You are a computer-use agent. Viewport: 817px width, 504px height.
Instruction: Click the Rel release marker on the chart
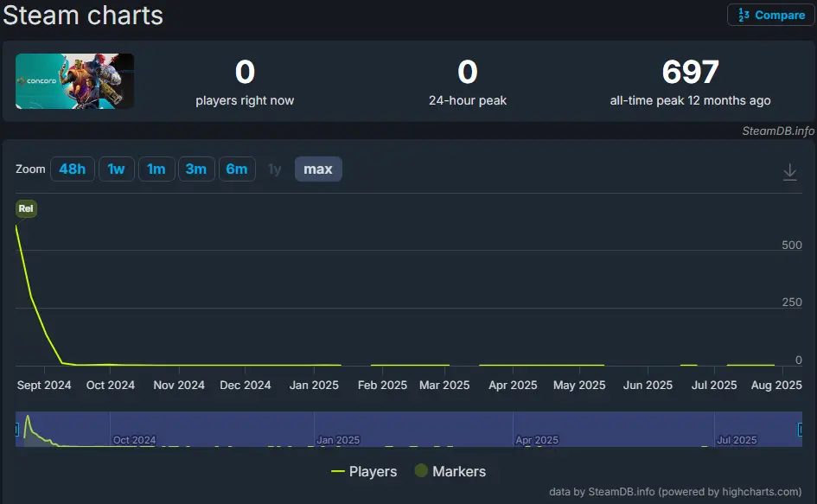point(26,208)
